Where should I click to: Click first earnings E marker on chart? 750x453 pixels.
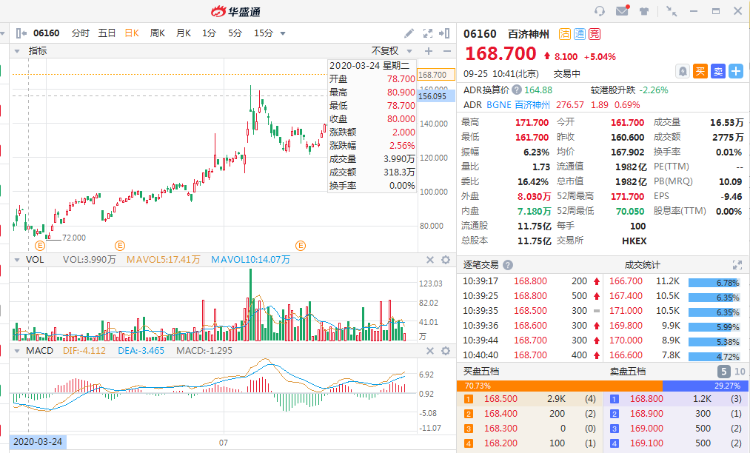(x=40, y=246)
